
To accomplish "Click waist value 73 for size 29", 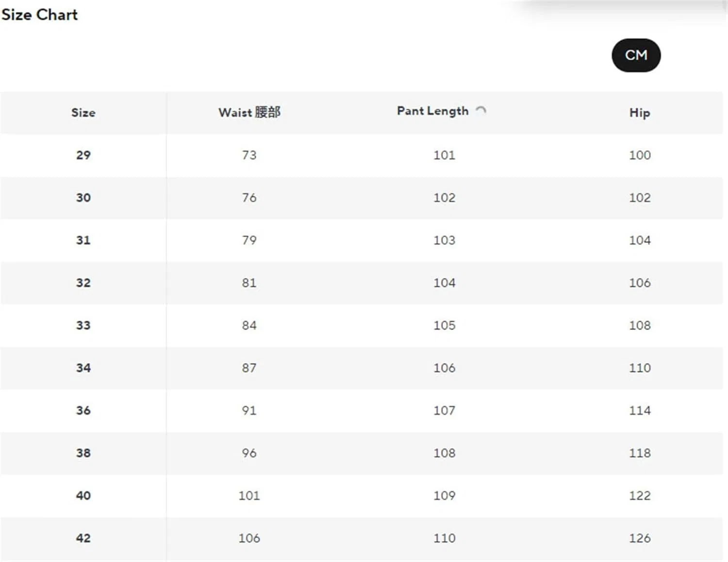I will (x=249, y=155).
